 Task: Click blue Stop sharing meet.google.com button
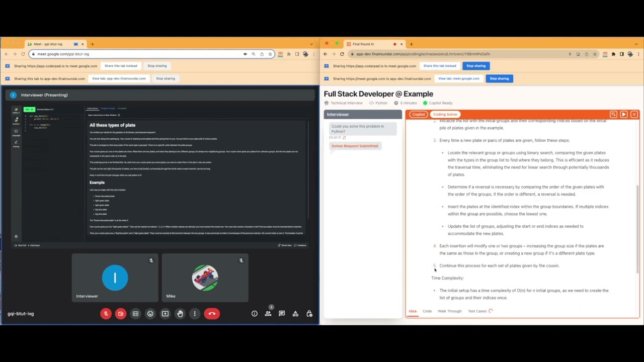tap(500, 78)
